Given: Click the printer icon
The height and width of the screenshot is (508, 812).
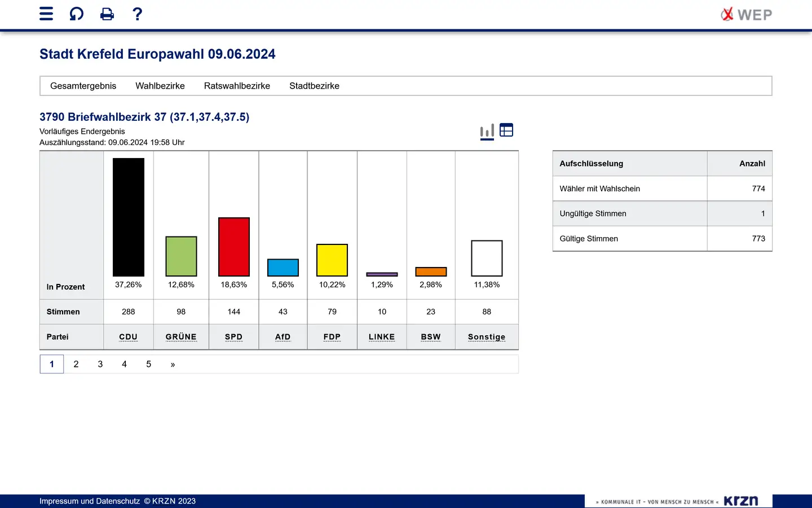Looking at the screenshot, I should pos(107,14).
